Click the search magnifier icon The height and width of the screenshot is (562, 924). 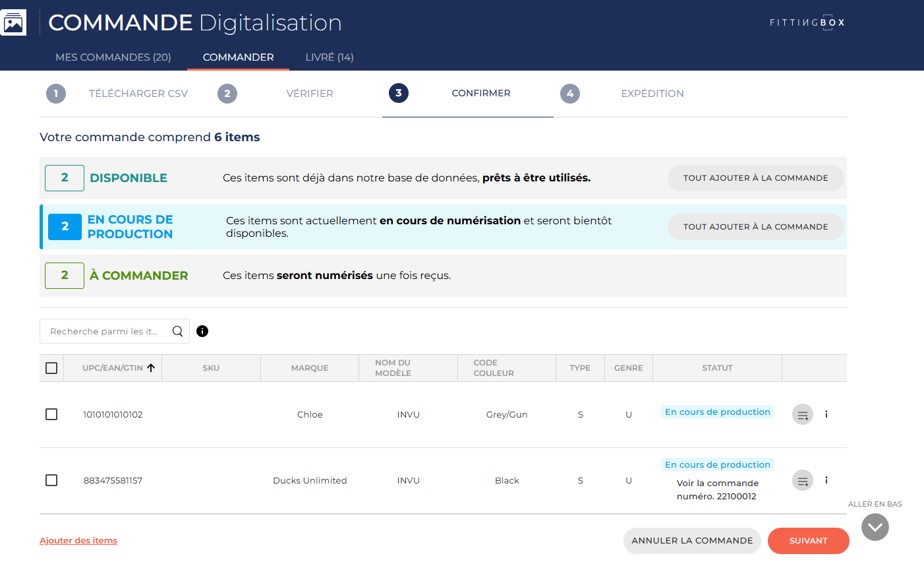(177, 331)
